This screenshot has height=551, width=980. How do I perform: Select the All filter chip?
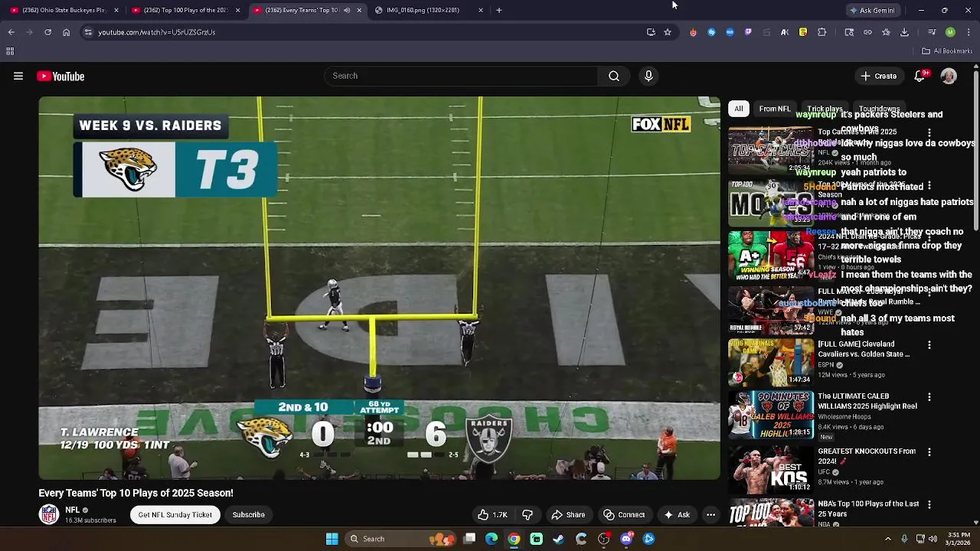738,109
